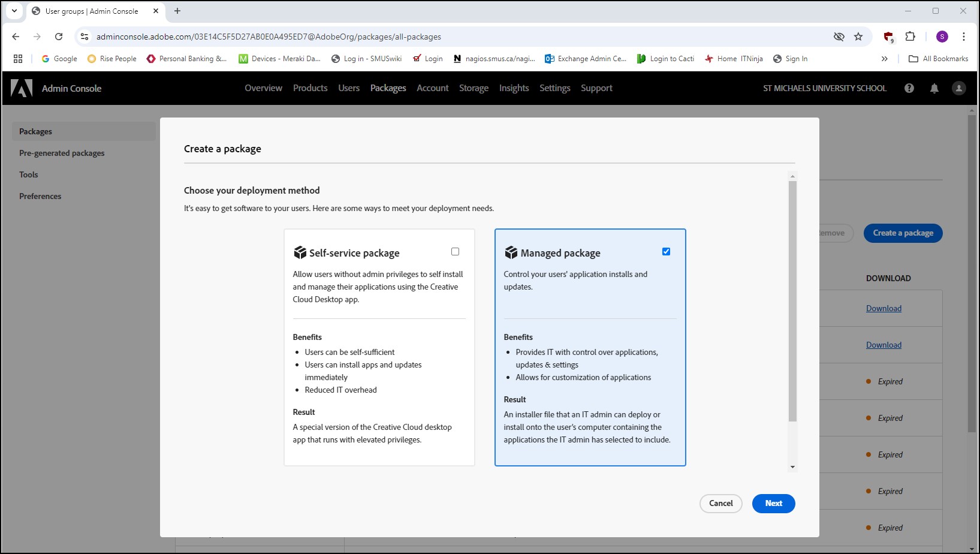Go to the Insights tab
Screen dimensions: 980x554
tap(514, 88)
